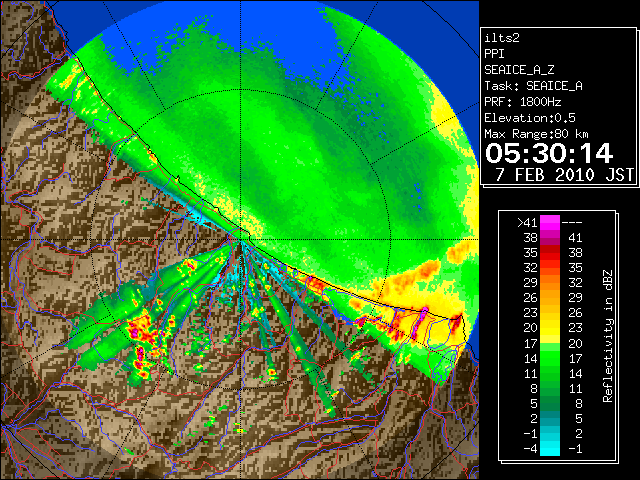This screenshot has height=480, width=640.
Task: Click the 'Elevation:0.5' text
Action: [530, 118]
